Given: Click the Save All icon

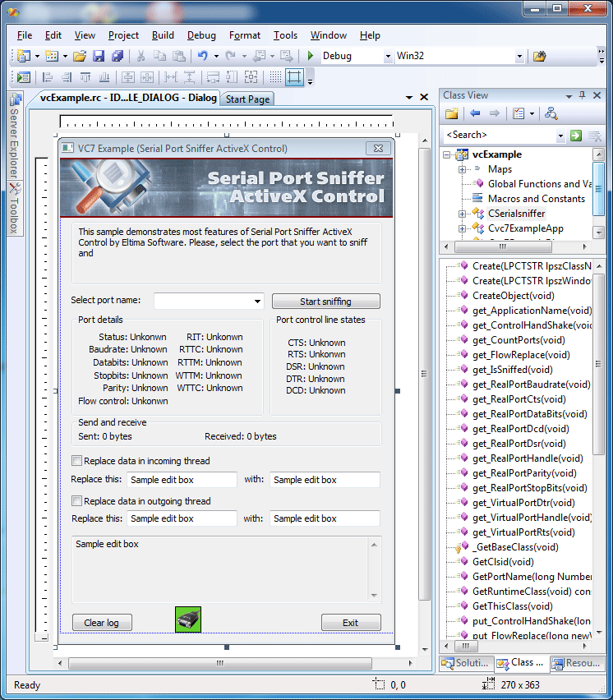Looking at the screenshot, I should (118, 56).
